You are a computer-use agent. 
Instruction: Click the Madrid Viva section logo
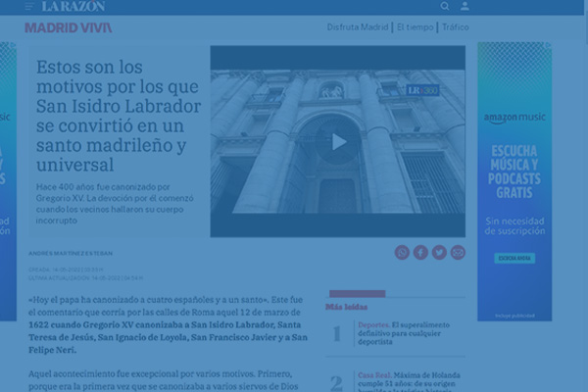pos(69,27)
